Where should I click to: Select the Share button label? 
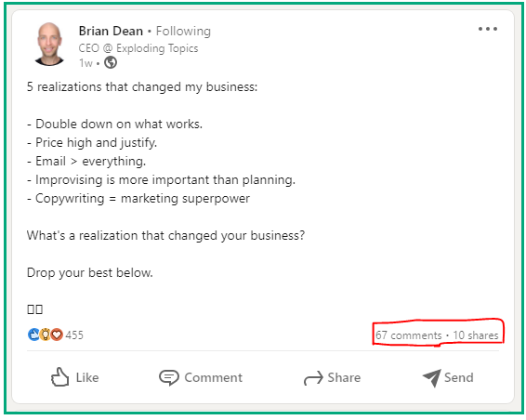[344, 378]
